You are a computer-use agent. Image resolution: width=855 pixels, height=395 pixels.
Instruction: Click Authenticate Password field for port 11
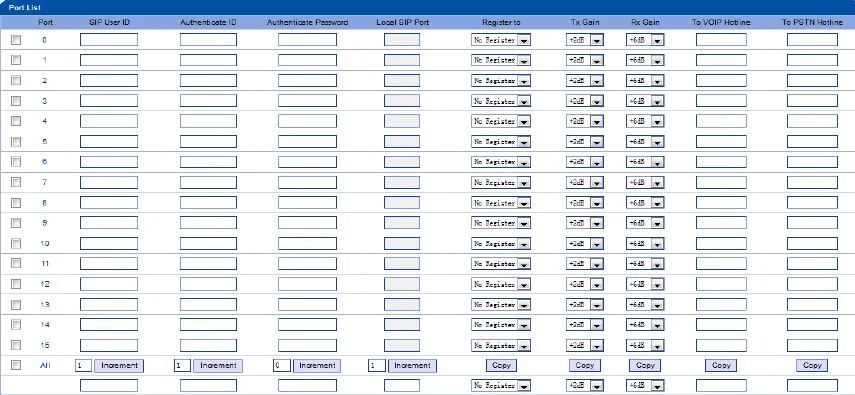(307, 264)
